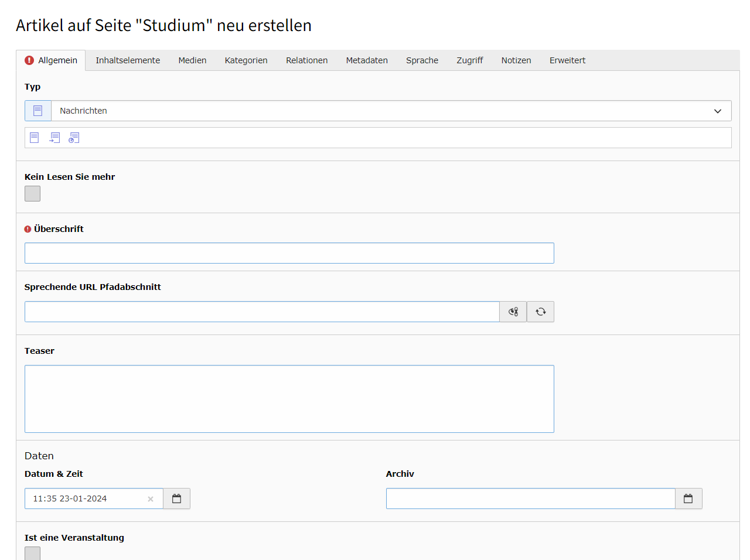750x560 pixels.
Task: Switch to the Medien tab
Action: pyautogui.click(x=192, y=60)
